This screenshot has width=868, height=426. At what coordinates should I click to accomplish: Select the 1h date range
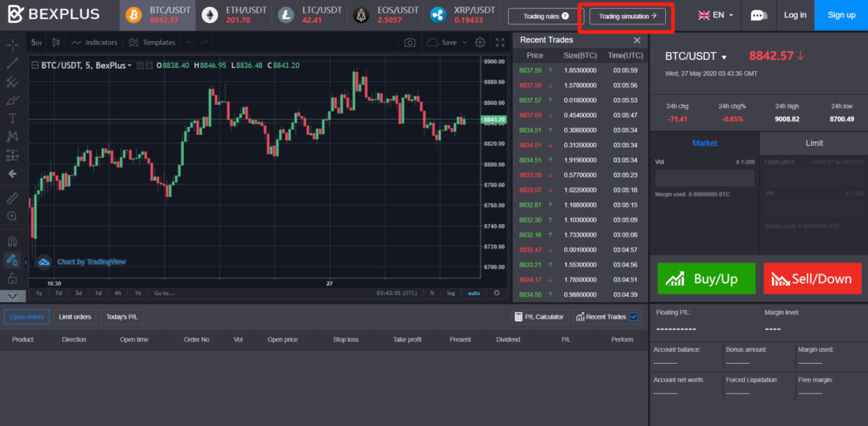138,293
